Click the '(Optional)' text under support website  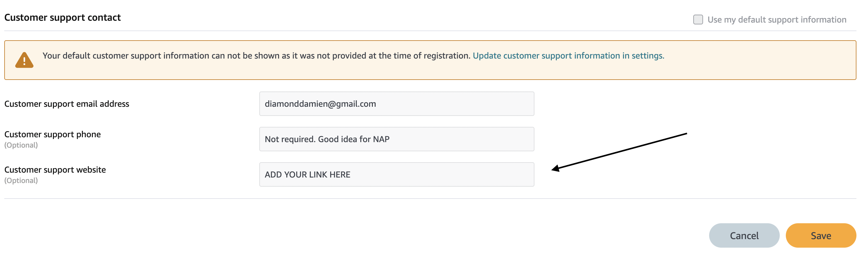[x=21, y=181]
